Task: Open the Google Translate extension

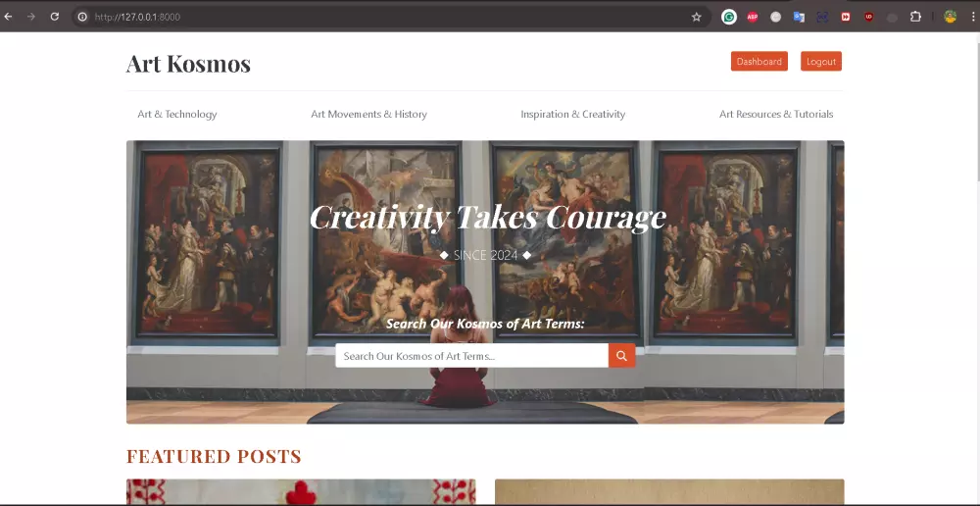Action: click(799, 17)
